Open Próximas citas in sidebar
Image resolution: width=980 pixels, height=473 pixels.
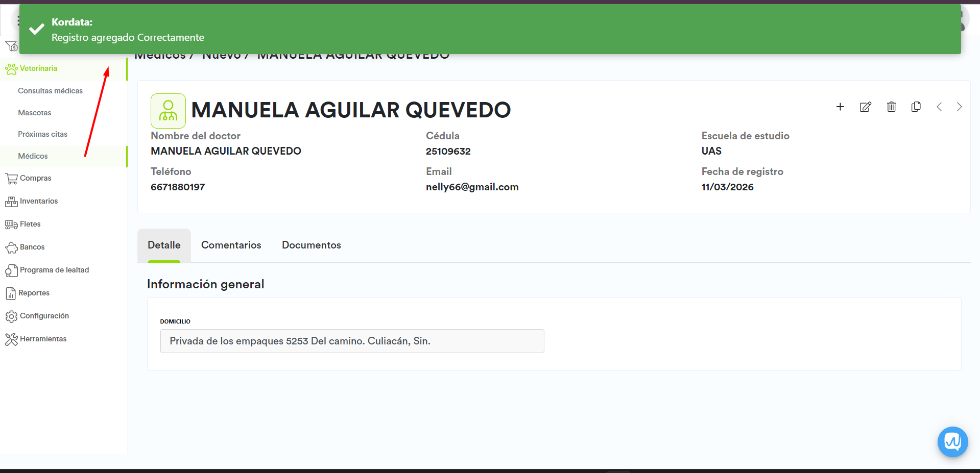pyautogui.click(x=42, y=134)
